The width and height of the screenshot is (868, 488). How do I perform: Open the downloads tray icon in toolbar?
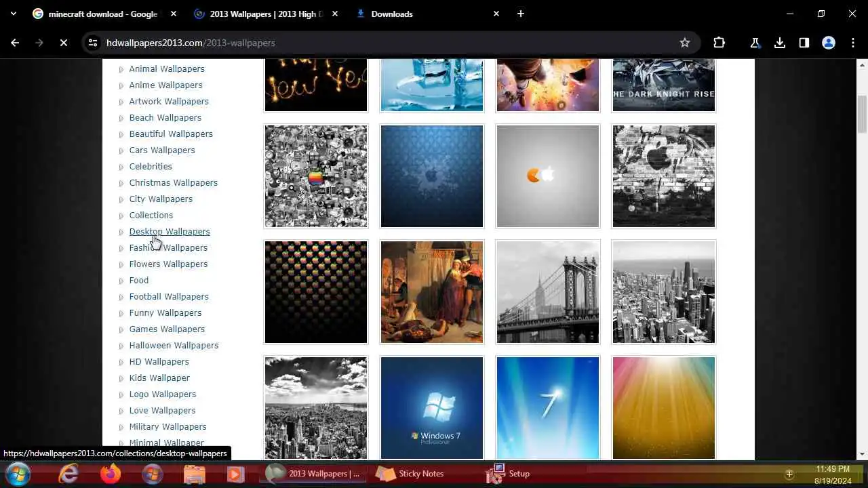(x=780, y=43)
